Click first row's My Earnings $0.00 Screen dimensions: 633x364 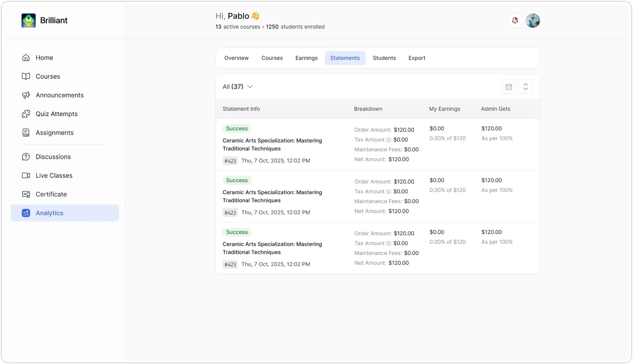(x=437, y=129)
